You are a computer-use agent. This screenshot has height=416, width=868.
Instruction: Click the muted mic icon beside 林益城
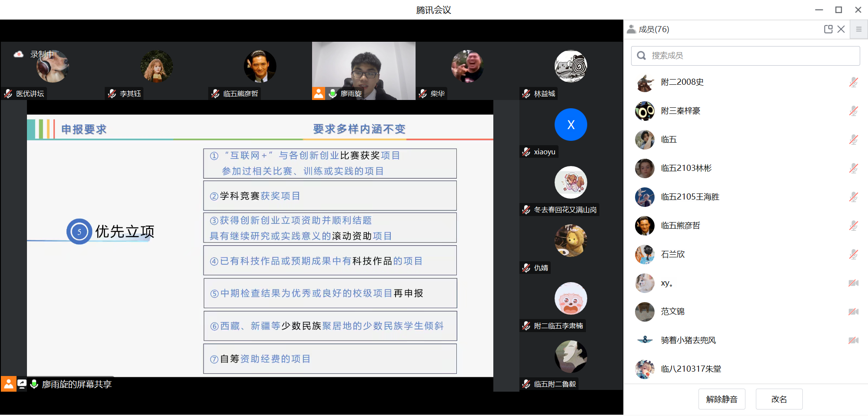[526, 93]
